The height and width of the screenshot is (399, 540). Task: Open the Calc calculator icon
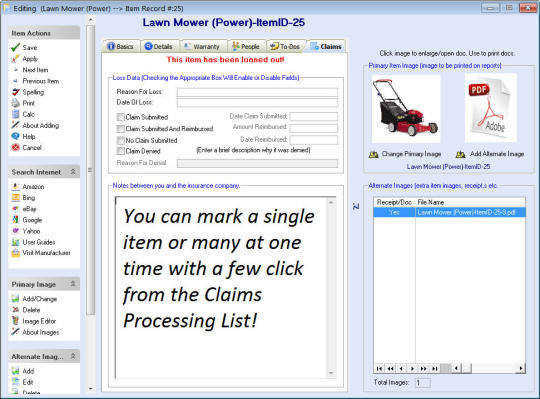[x=15, y=114]
